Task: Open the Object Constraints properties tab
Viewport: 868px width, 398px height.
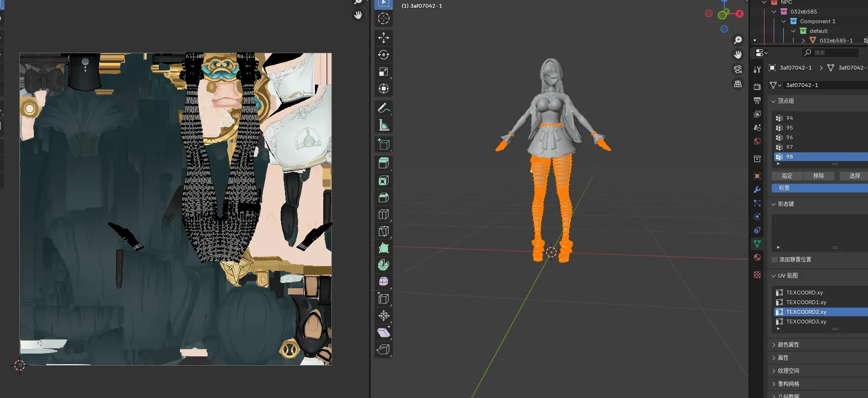Action: pos(757,230)
